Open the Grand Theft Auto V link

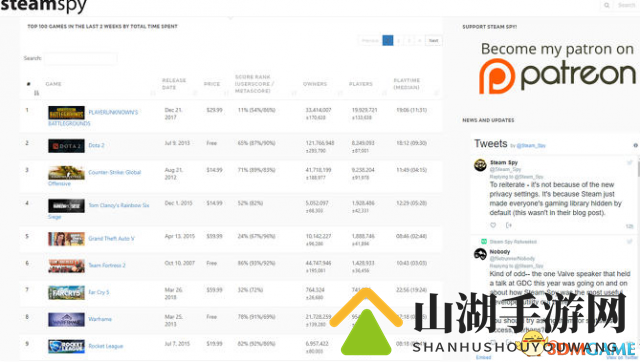(x=111, y=238)
